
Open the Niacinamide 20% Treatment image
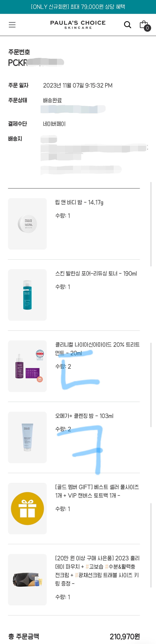pos(27,366)
